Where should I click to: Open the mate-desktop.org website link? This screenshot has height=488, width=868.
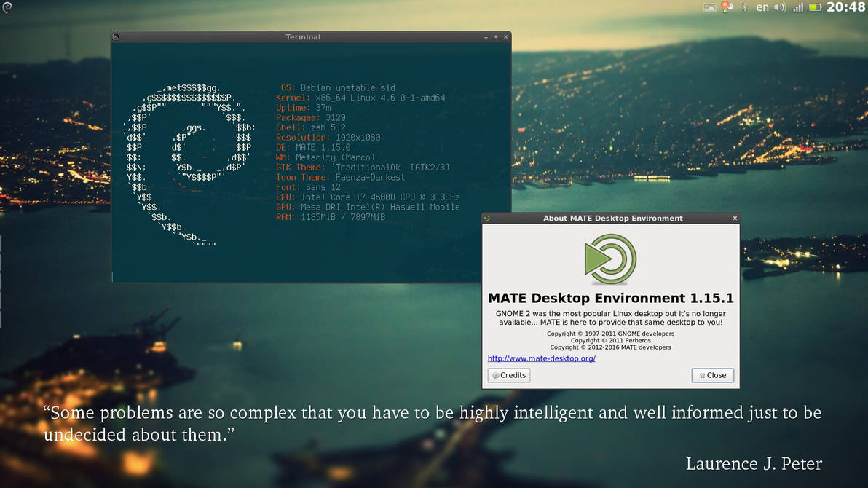coord(541,358)
